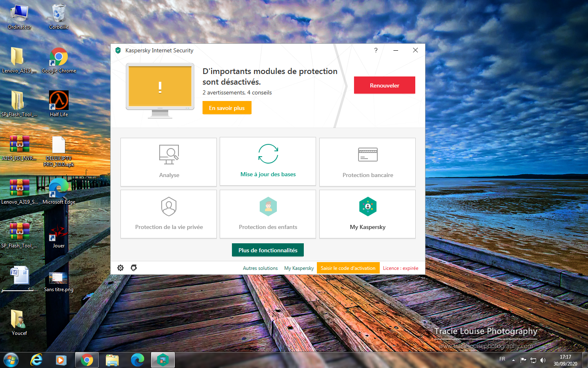Open the volume speaker tray icon
Image resolution: width=588 pixels, height=368 pixels.
[x=543, y=360]
